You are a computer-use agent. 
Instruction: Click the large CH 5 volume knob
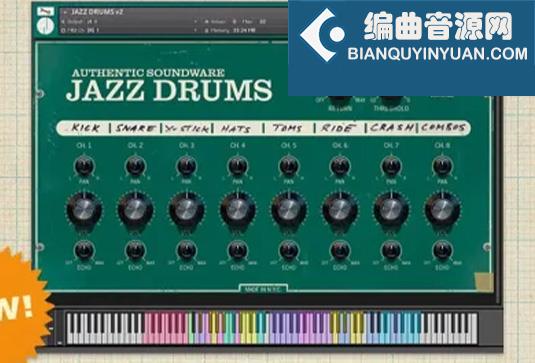(289, 209)
